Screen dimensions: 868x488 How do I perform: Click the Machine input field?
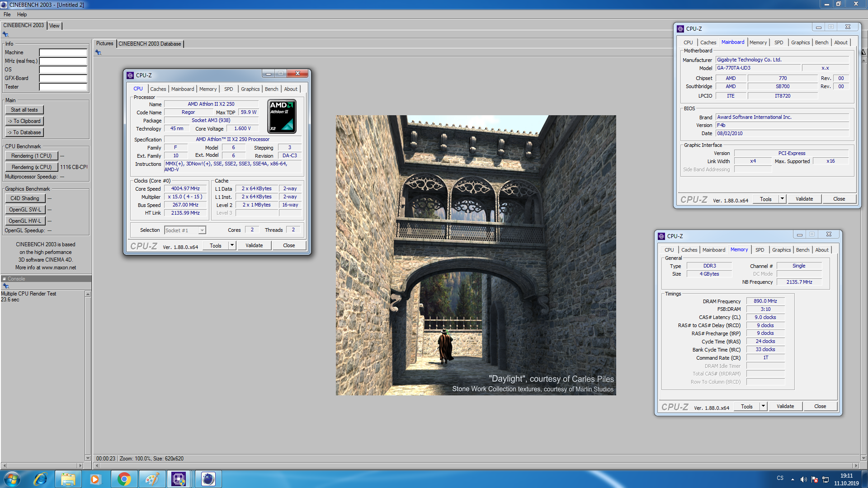point(63,52)
